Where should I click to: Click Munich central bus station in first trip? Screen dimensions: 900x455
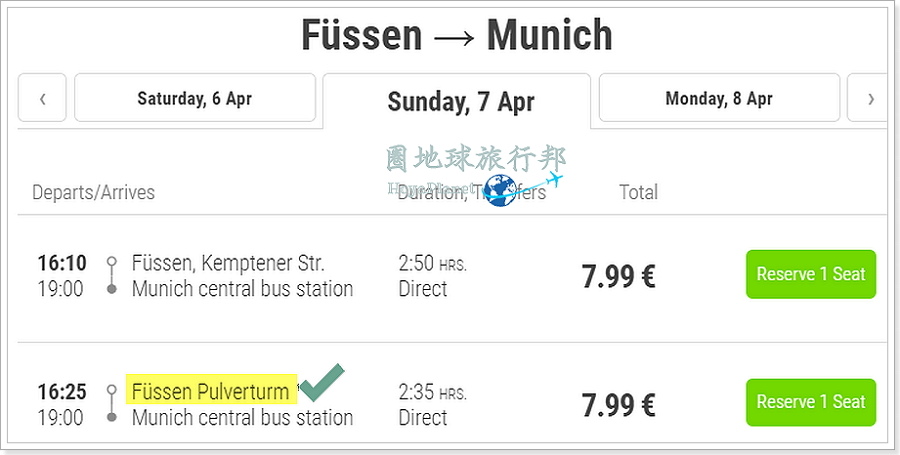[242, 289]
